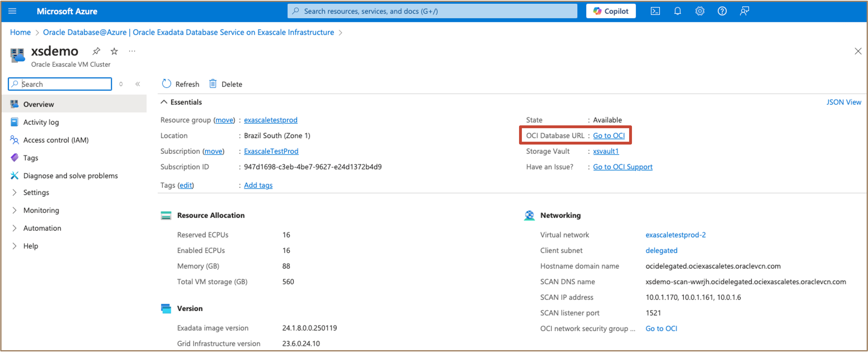
Task: Mark xsdemo as favorite star
Action: point(114,51)
